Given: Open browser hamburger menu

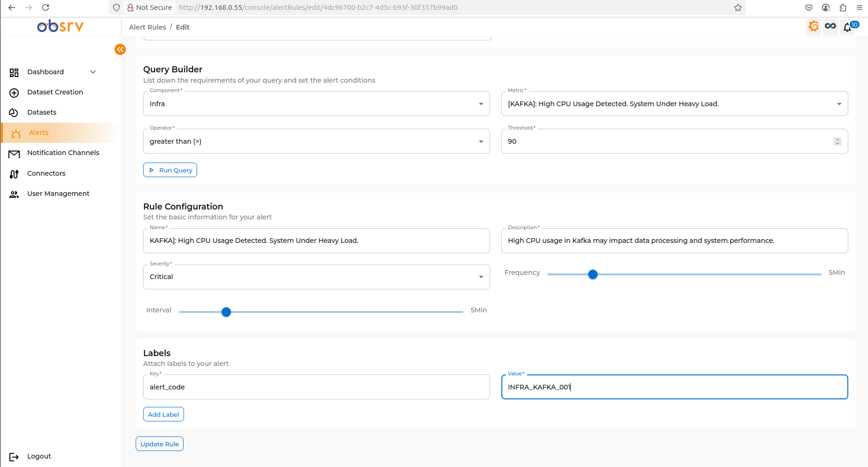Looking at the screenshot, I should pyautogui.click(x=860, y=8).
